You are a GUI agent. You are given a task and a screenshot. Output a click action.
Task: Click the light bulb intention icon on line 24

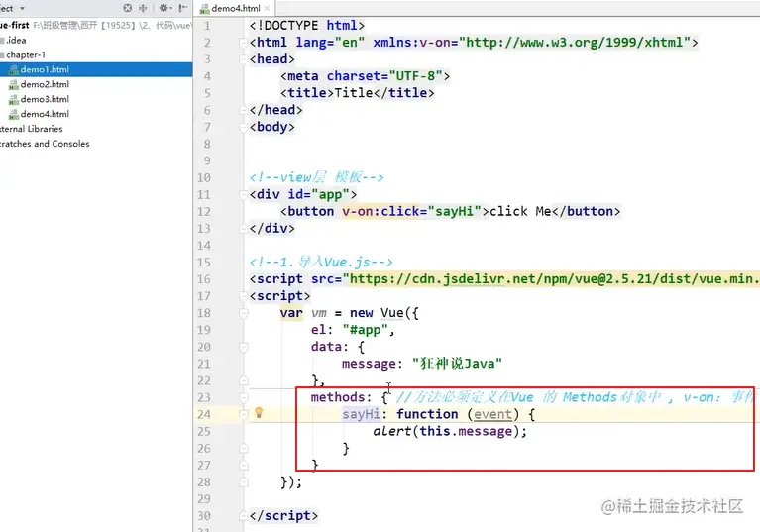click(259, 413)
